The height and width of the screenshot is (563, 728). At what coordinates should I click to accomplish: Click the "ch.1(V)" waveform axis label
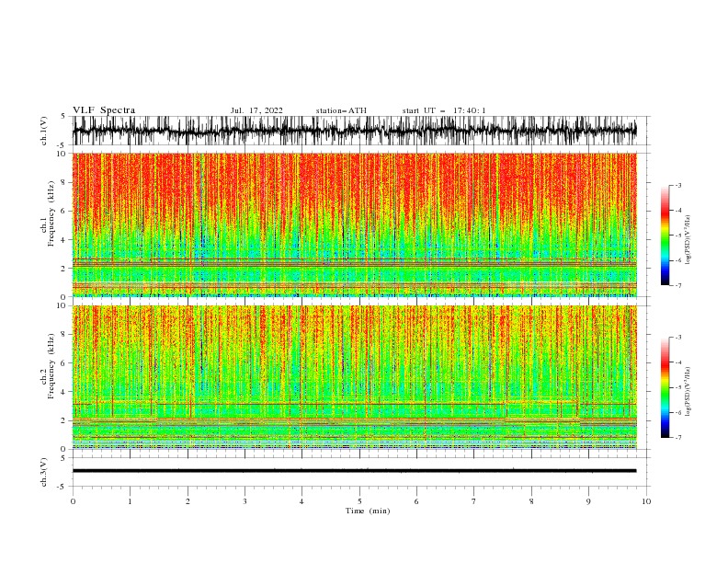pos(44,131)
